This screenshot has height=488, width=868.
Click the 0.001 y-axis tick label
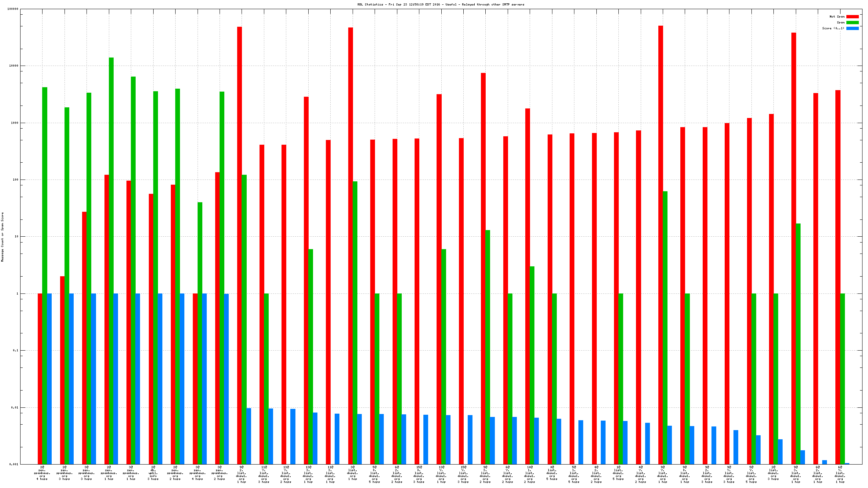click(x=14, y=464)
